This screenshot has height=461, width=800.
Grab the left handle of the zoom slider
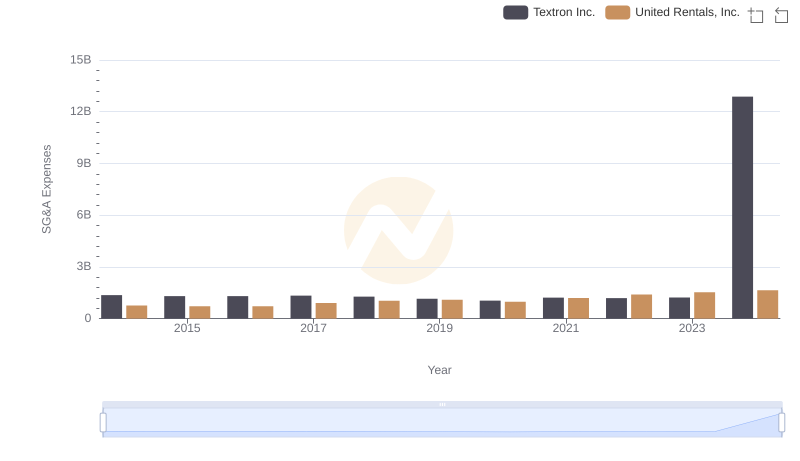coord(103,423)
